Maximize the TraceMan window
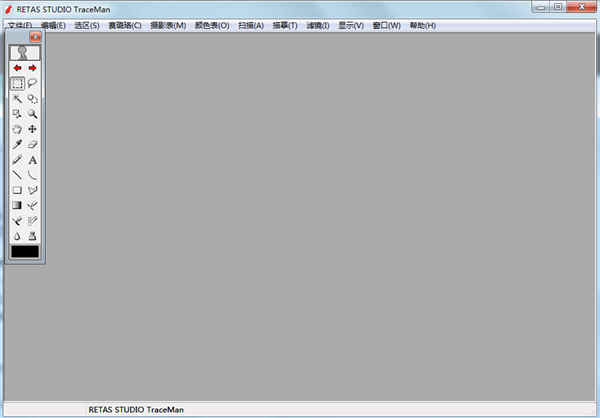Screen dimensions: 600x418 [x=558, y=7]
